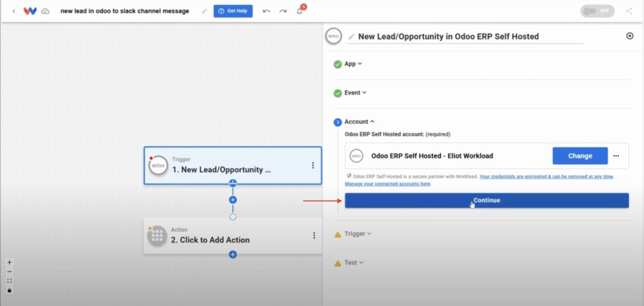644x306 pixels.
Task: Open the Workload logo home icon
Action: 30,11
